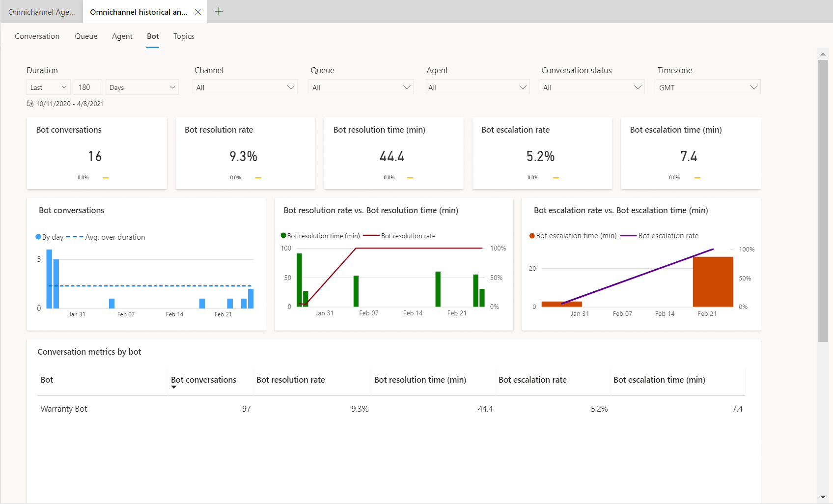Click the date range text 10/11/2020 - 4/8/2021
Screen dimensions: 833x504
pos(70,104)
